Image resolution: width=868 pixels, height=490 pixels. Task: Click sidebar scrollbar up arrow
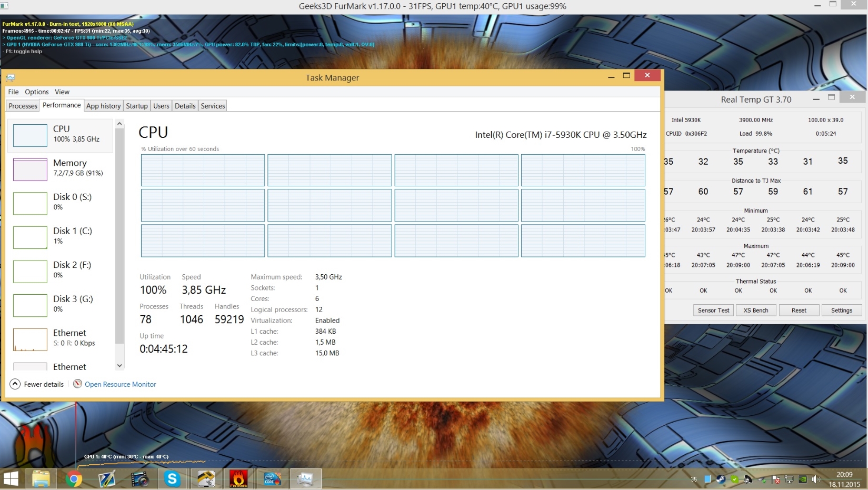click(119, 124)
